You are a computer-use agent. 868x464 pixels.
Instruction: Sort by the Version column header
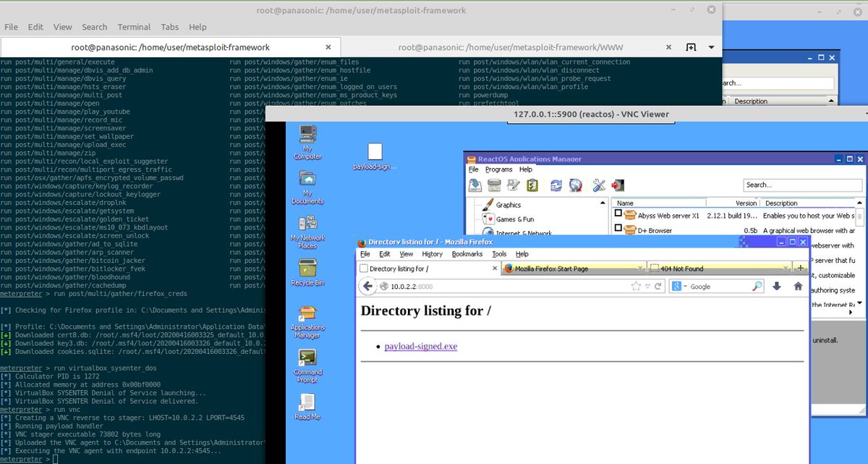[x=733, y=203]
